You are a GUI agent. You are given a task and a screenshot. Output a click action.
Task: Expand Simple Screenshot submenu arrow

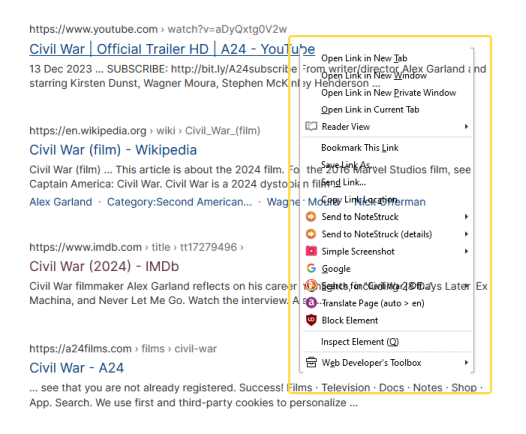(466, 251)
